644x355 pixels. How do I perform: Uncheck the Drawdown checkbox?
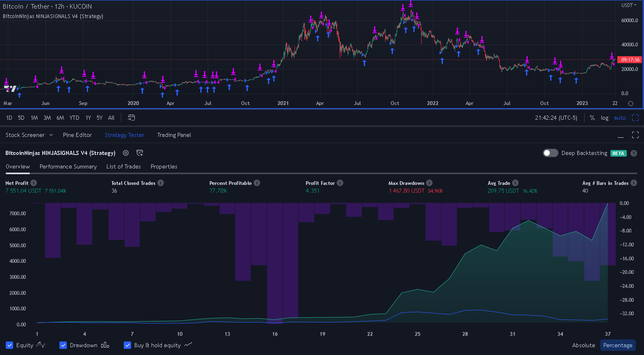[x=63, y=345]
